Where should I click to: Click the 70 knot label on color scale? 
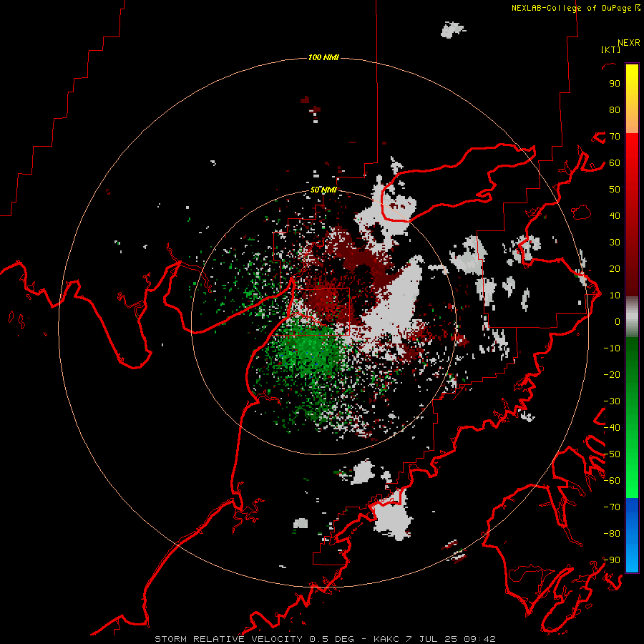615,137
